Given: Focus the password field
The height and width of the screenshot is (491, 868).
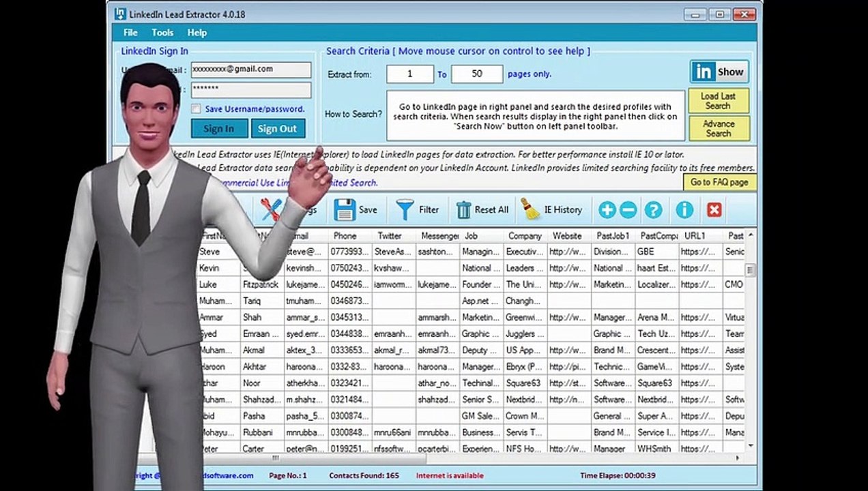Looking at the screenshot, I should [250, 90].
